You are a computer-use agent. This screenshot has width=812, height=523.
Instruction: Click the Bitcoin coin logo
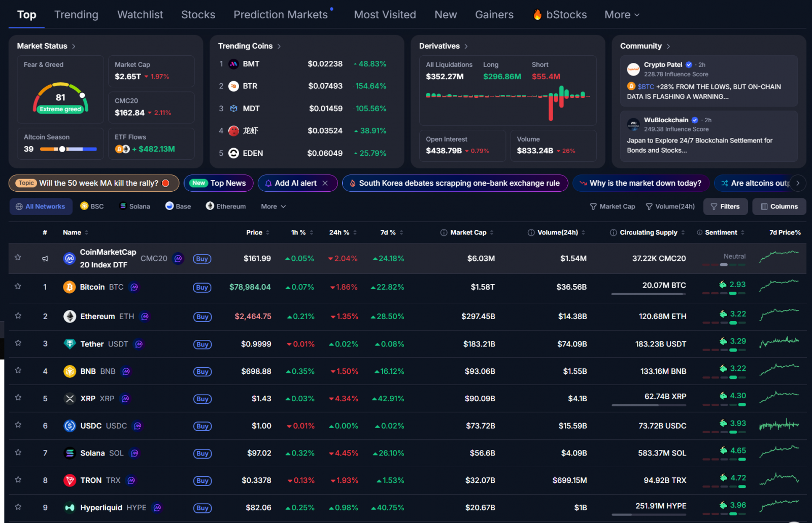[x=69, y=287]
